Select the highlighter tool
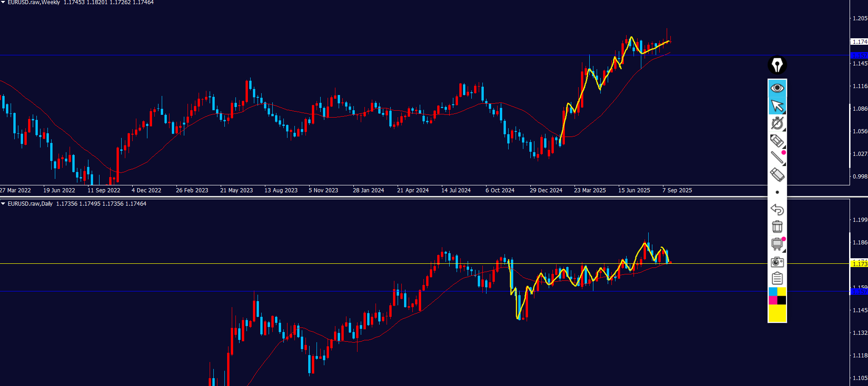 click(x=777, y=141)
